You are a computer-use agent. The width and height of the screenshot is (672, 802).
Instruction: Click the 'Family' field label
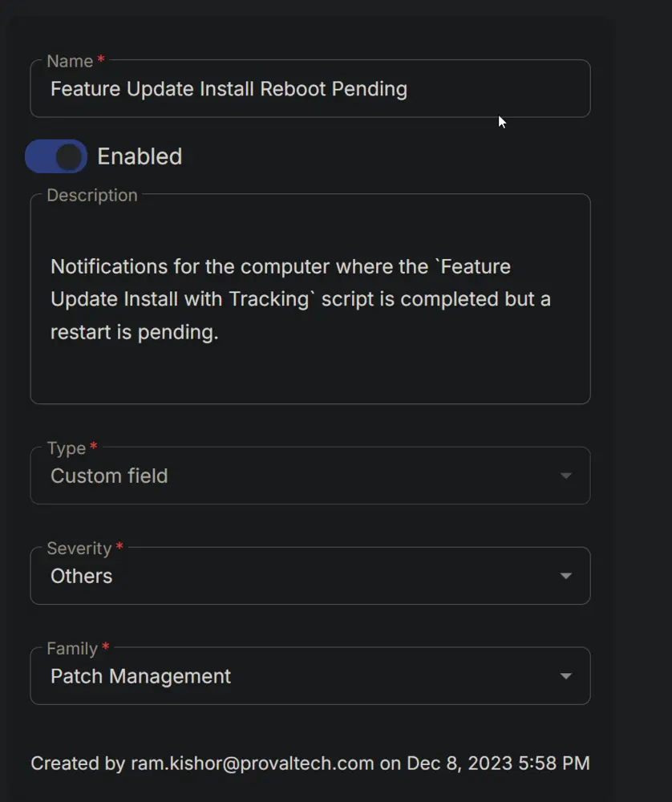72,649
